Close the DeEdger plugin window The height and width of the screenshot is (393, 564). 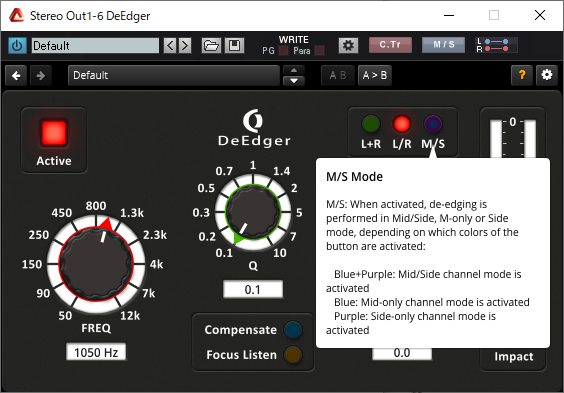[540, 15]
